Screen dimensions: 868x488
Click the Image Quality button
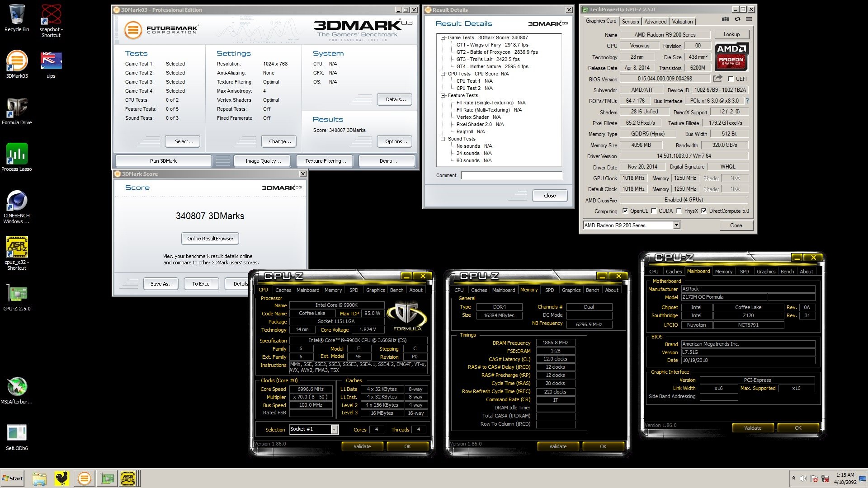pos(263,161)
